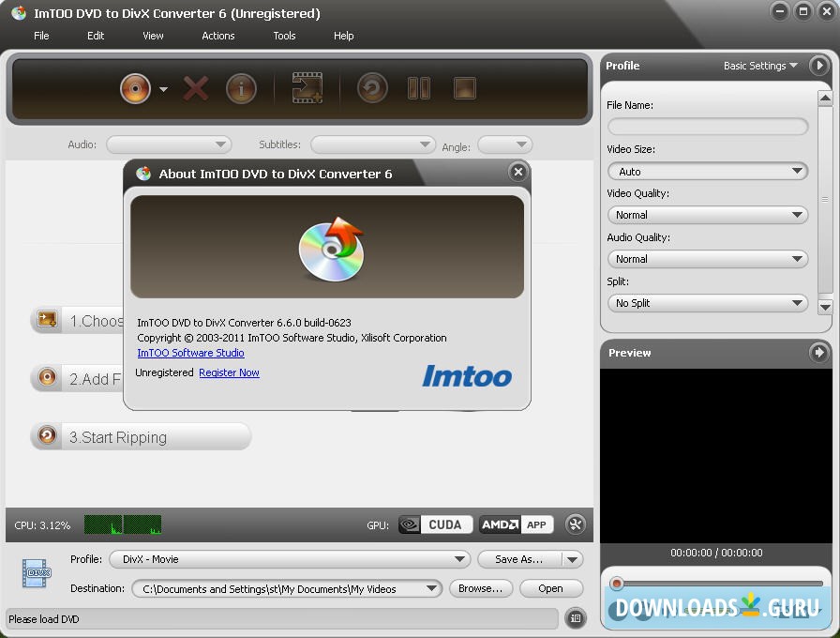Click the profile panel scroll down arrow

click(825, 307)
